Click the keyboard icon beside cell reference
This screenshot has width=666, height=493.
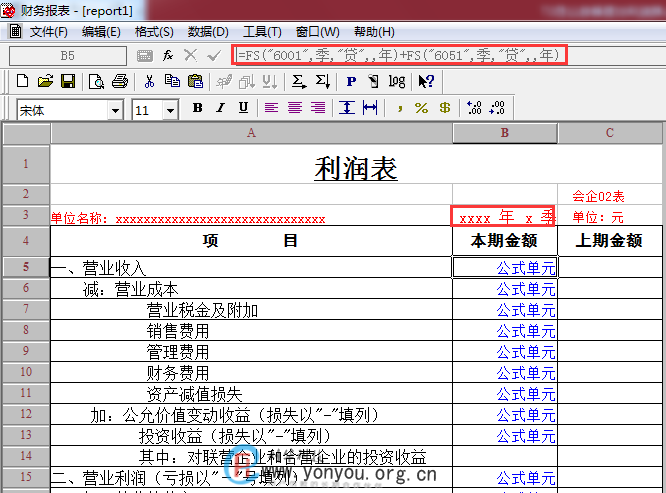click(x=144, y=56)
